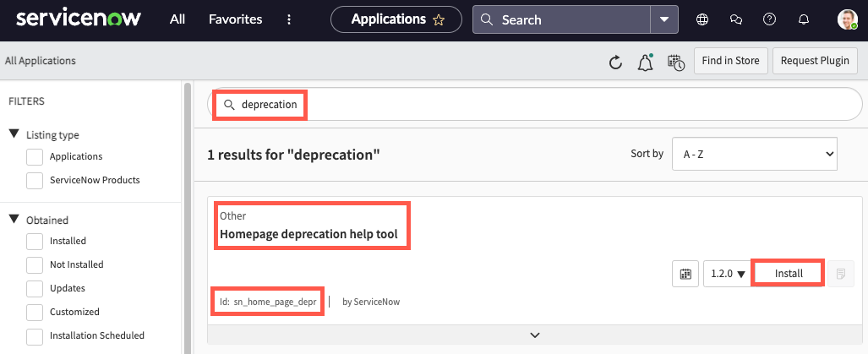Open notifications bell in header
Image resolution: width=868 pixels, height=354 pixels.
tap(803, 19)
